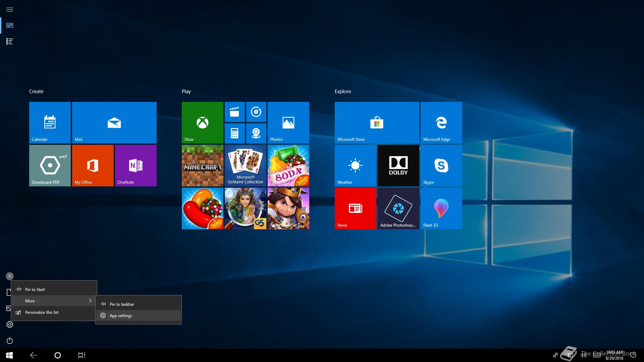644x362 pixels.
Task: Open the touch keyboard tray icon
Action: (597, 355)
